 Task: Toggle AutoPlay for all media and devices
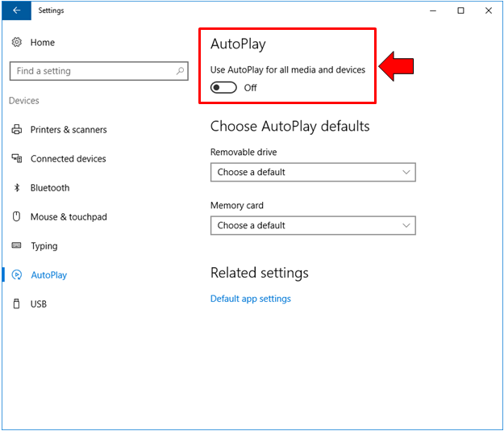[223, 88]
